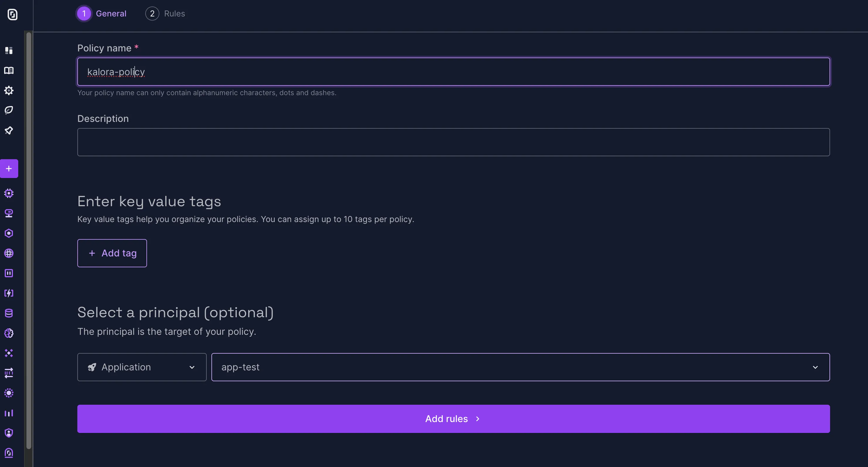Open the database cylinder sidebar icon

(x=9, y=313)
